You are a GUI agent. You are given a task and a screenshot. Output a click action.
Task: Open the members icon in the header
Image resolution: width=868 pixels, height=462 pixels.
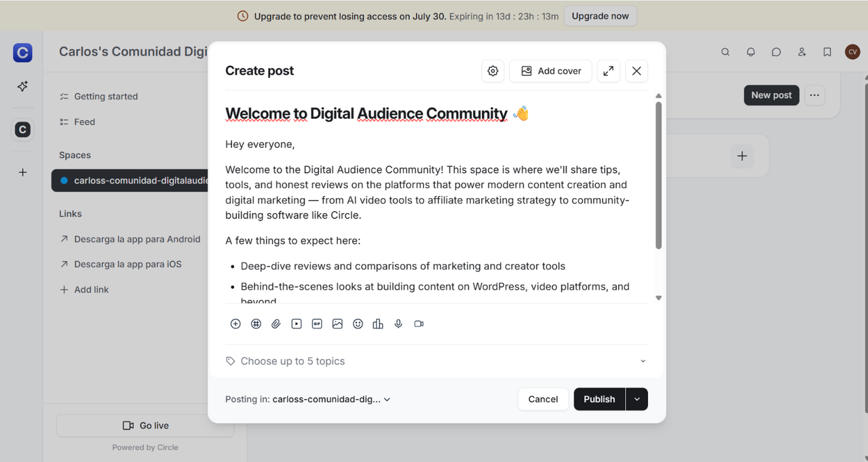(801, 52)
